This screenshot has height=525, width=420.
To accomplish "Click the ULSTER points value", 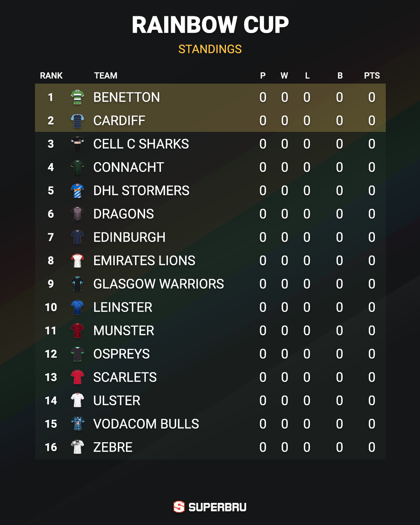I will click(372, 401).
